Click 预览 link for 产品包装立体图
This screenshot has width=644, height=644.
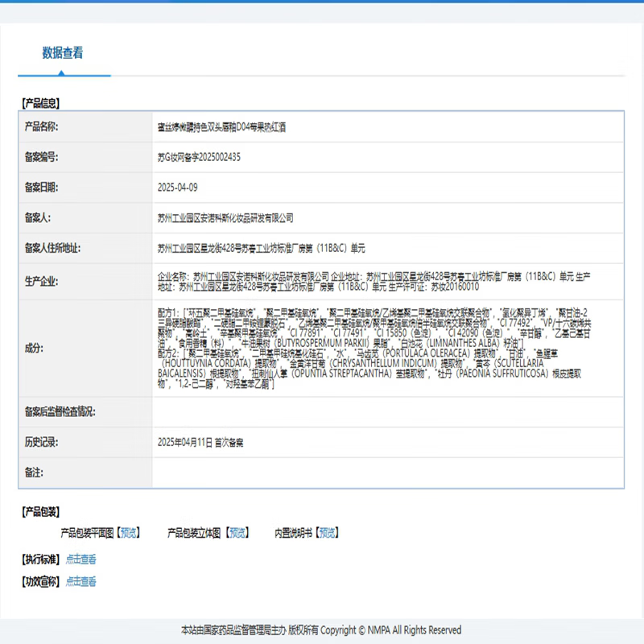tap(237, 533)
